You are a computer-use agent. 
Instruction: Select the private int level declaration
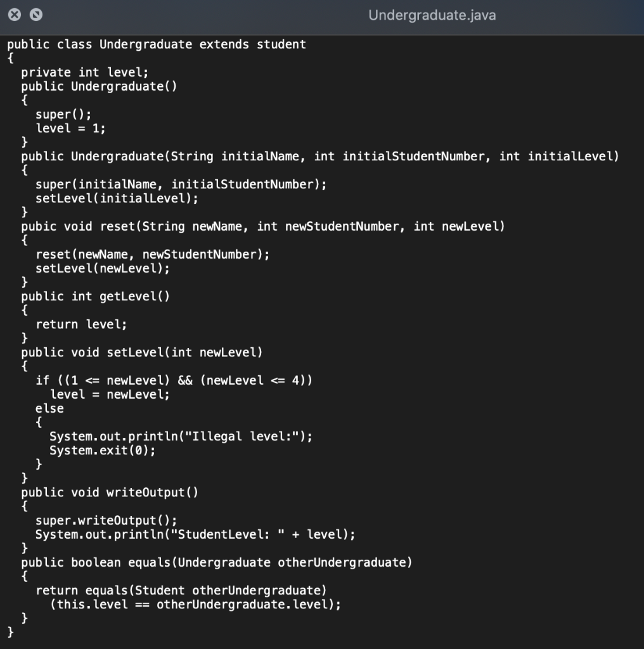point(85,72)
